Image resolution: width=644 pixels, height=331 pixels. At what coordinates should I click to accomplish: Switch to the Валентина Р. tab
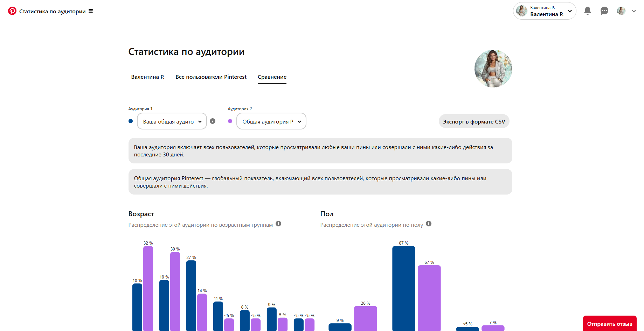pos(148,77)
